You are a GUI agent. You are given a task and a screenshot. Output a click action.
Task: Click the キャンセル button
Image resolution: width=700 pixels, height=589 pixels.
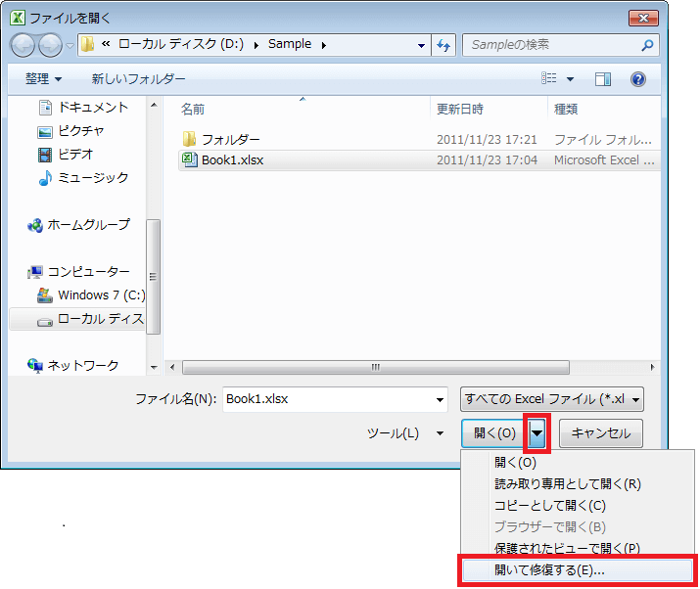click(601, 433)
